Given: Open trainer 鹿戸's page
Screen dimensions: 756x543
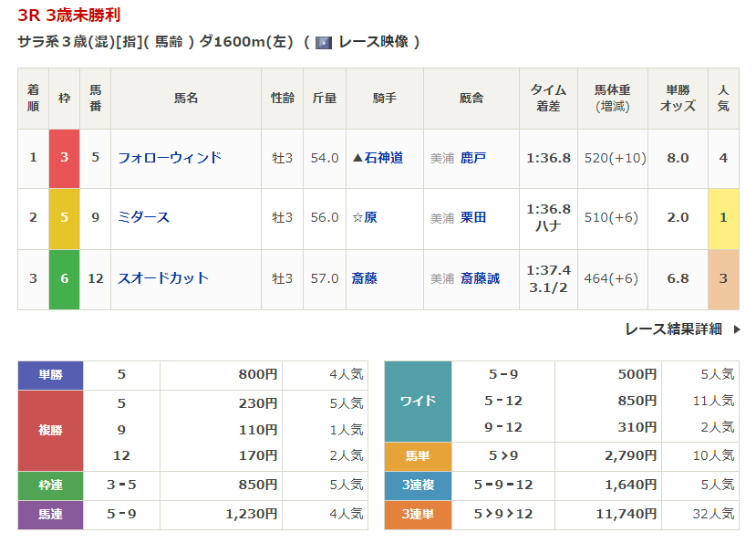Looking at the screenshot, I should click(x=473, y=158).
